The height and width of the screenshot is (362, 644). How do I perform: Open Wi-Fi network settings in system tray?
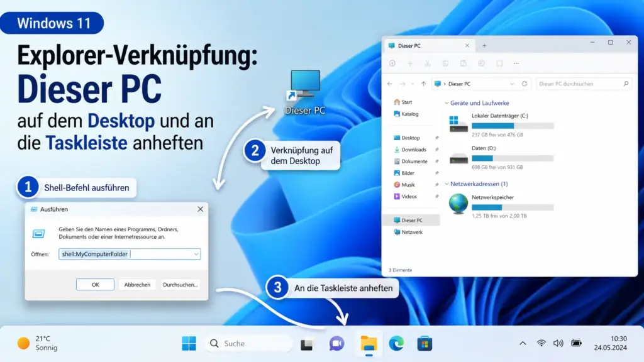click(x=541, y=343)
